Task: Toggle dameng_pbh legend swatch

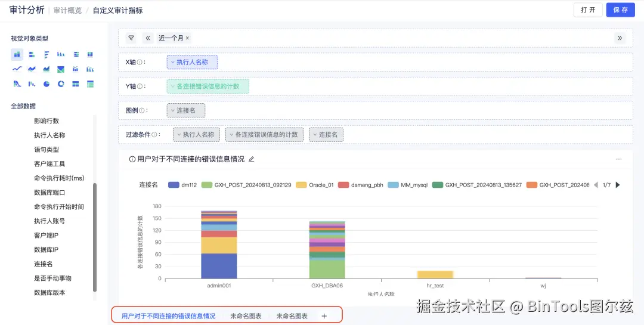Action: point(343,185)
